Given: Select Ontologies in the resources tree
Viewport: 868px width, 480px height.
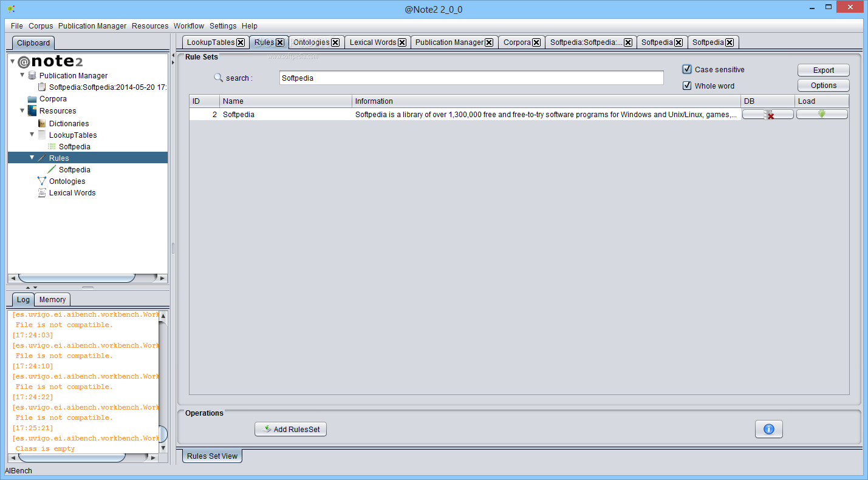Looking at the screenshot, I should [67, 181].
